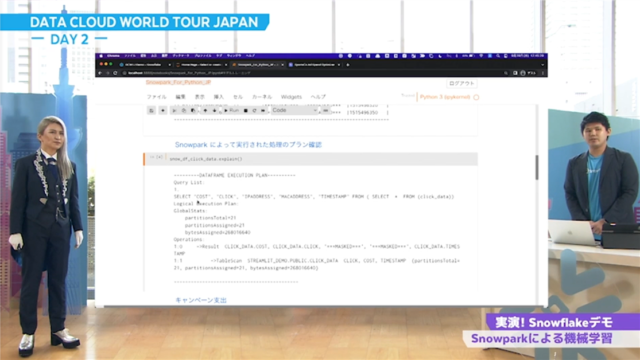This screenshot has width=640, height=360.
Task: Interrupt the kernel with the stop icon
Action: pos(246,111)
